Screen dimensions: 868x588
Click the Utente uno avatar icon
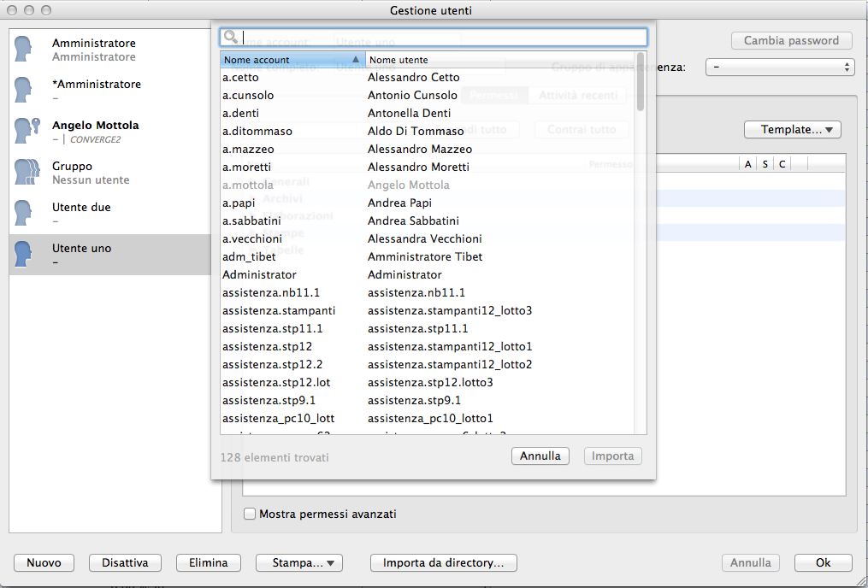pyautogui.click(x=25, y=255)
